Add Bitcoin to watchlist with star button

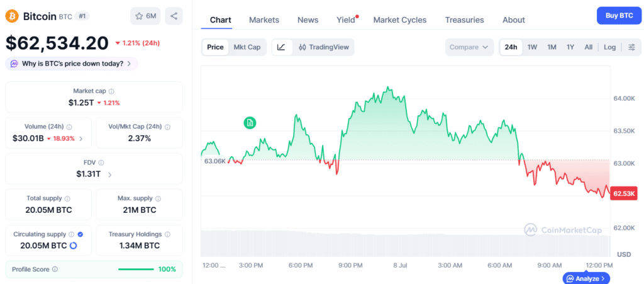[x=145, y=16]
